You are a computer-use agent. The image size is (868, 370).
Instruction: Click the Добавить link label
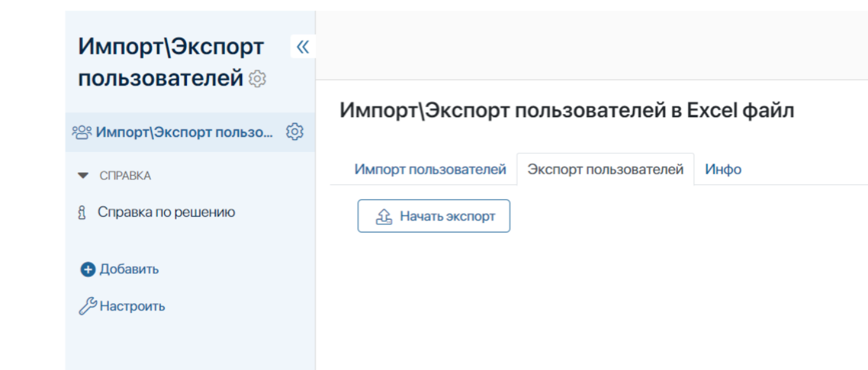pyautogui.click(x=129, y=269)
